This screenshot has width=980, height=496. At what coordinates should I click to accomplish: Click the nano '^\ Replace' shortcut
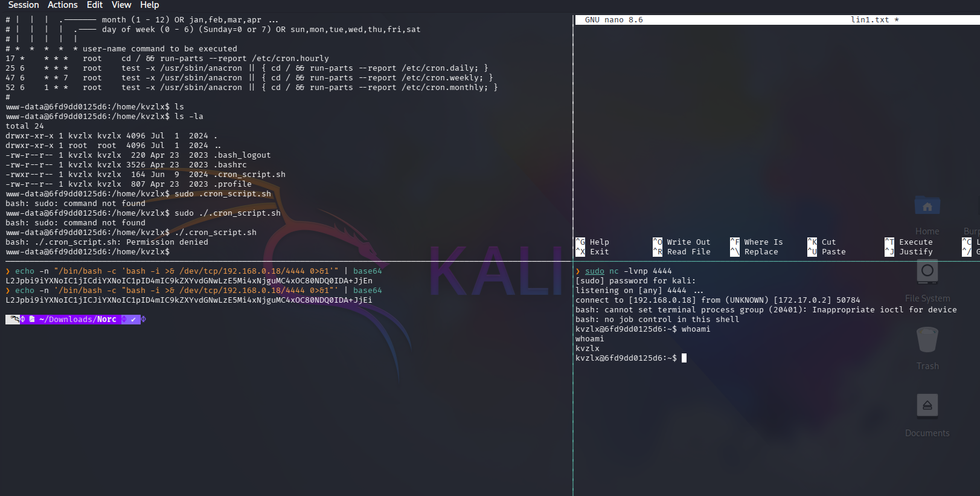[x=754, y=252]
